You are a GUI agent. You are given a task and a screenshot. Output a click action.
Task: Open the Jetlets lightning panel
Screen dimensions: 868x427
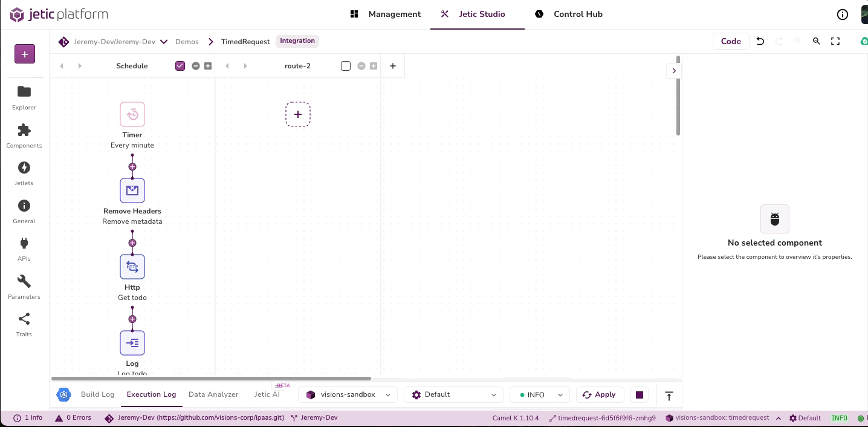[x=24, y=174]
